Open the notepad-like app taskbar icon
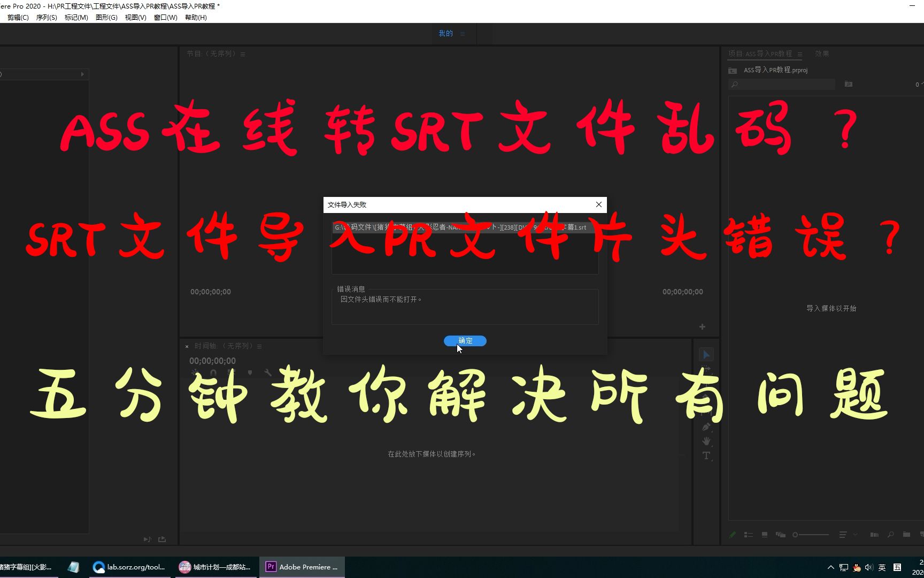This screenshot has width=924, height=578. pyautogui.click(x=73, y=567)
